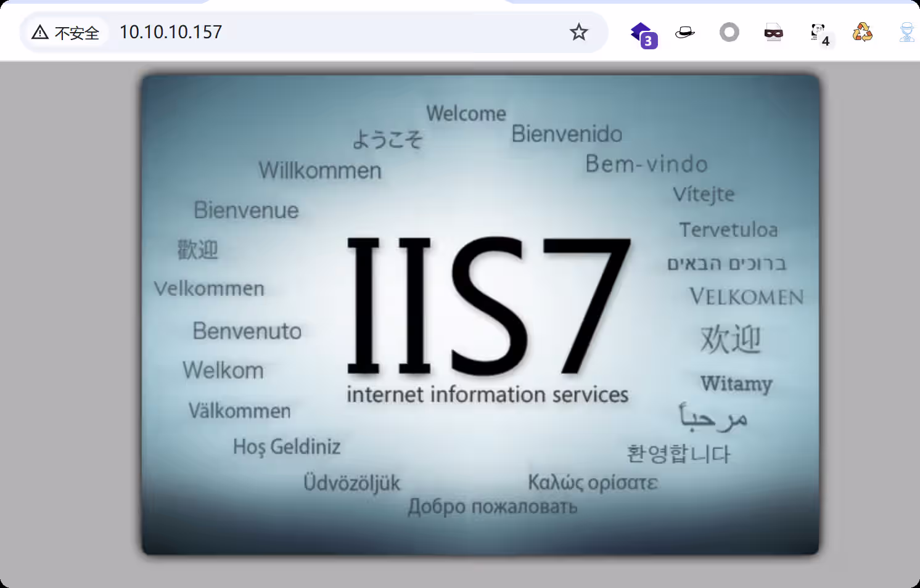Click the Welcome word on the banner
This screenshot has width=920, height=588.
pyautogui.click(x=466, y=113)
